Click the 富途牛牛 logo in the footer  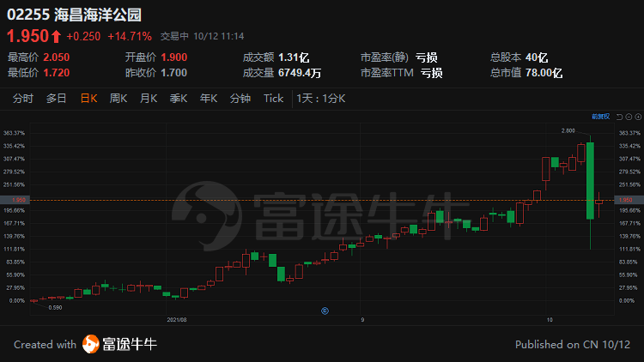(x=119, y=344)
